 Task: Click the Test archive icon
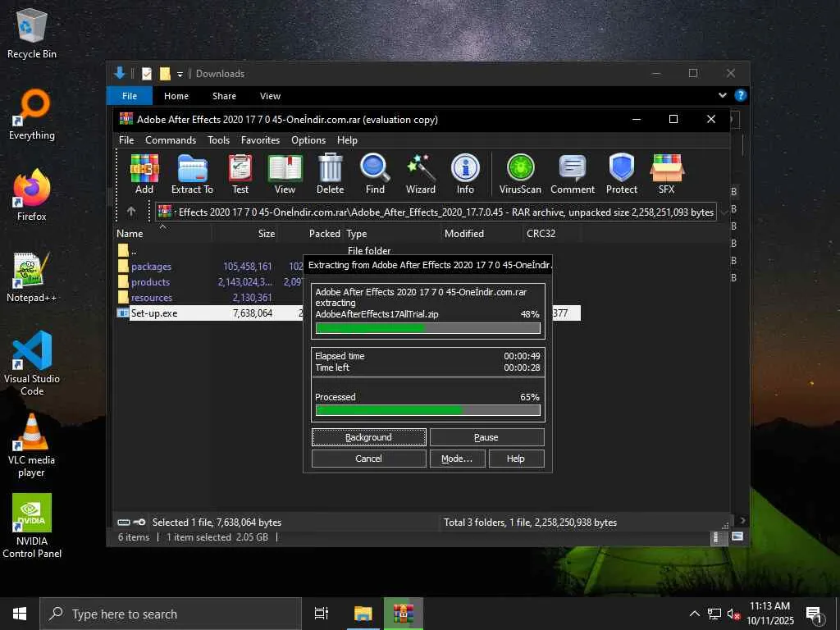(x=240, y=174)
